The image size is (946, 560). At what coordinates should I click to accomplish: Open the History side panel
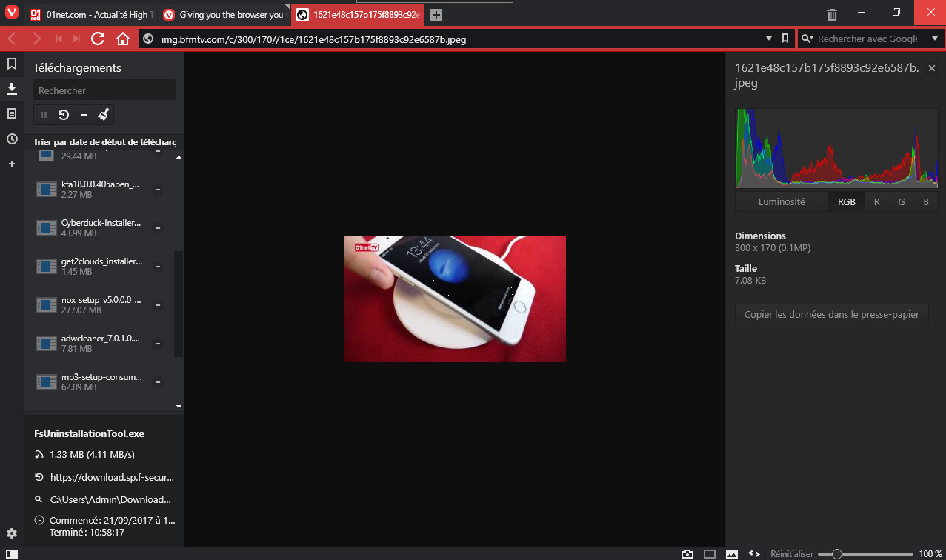pos(12,139)
